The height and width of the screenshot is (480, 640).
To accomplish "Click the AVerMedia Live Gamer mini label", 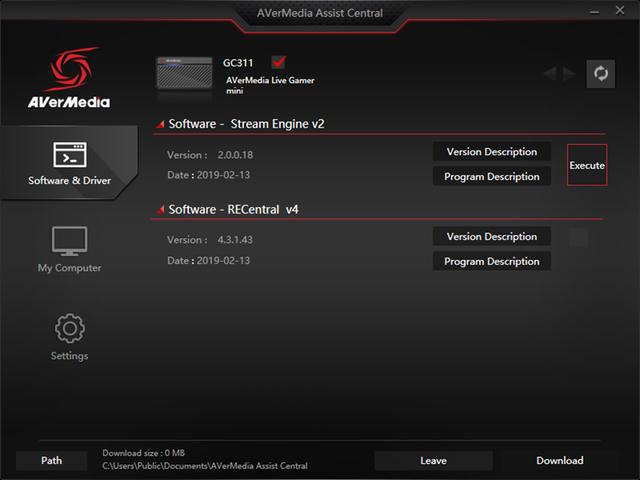I will coord(270,85).
